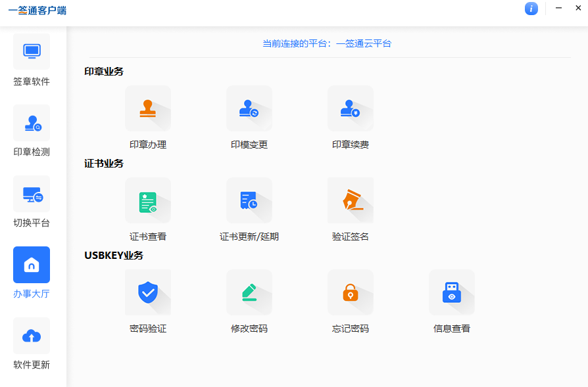This screenshot has width=588, height=387.
Task: Click 软件更新 to check for updates
Action: pyautogui.click(x=31, y=335)
